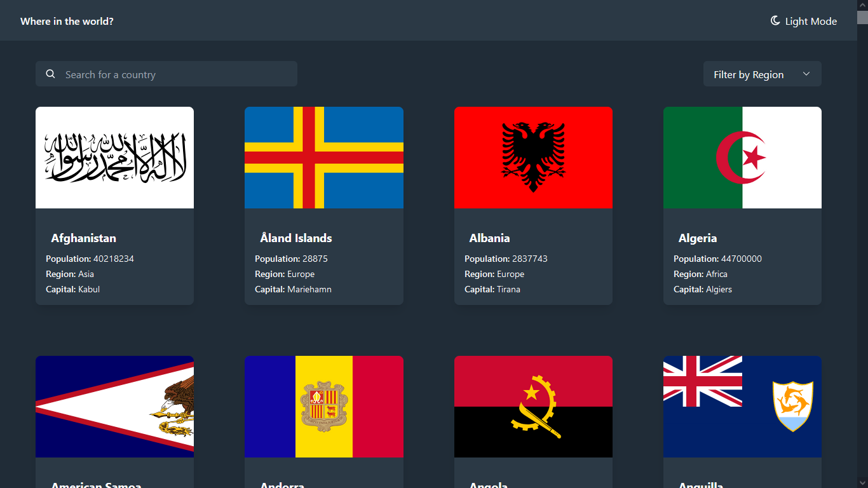Click Population: 40218234 text
Viewport: 868px width, 488px height.
tap(90, 259)
